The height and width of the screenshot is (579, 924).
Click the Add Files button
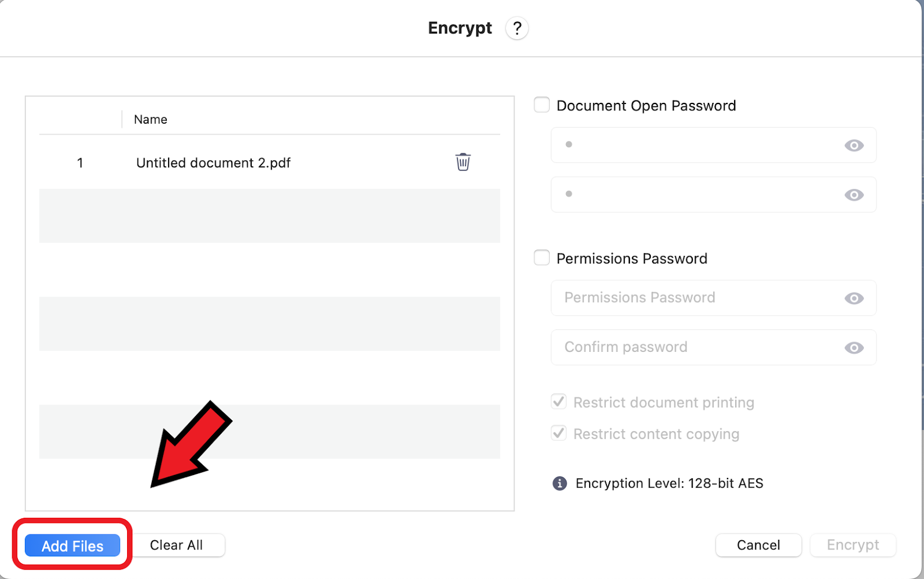click(72, 545)
